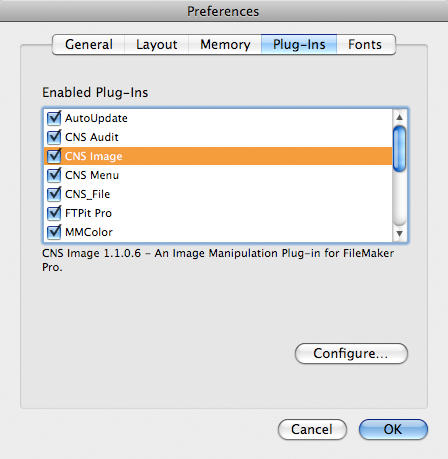Disable the CNS Audit plug-in checkbox
The image size is (448, 459).
(x=54, y=137)
